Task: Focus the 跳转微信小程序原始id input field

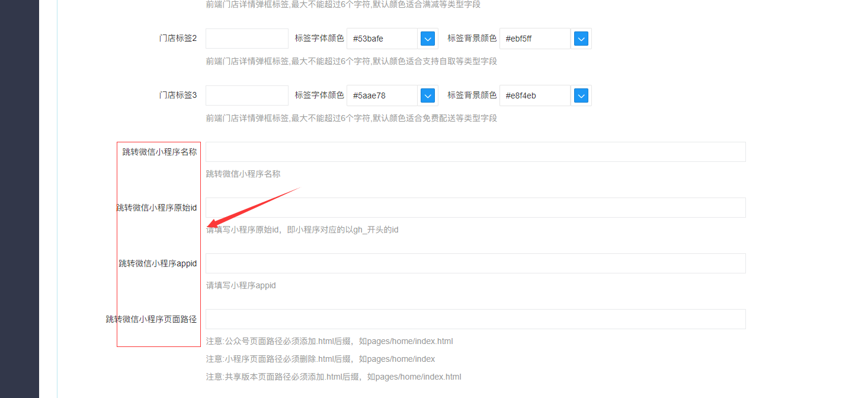Action: click(x=475, y=208)
